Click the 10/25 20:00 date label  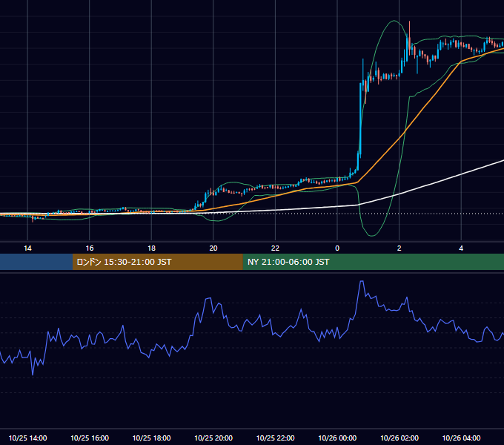click(213, 438)
